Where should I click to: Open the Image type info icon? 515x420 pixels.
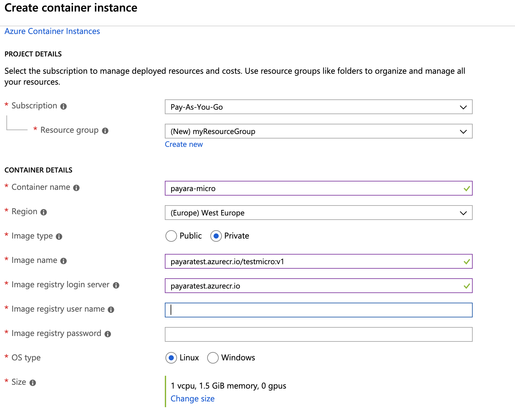click(59, 237)
